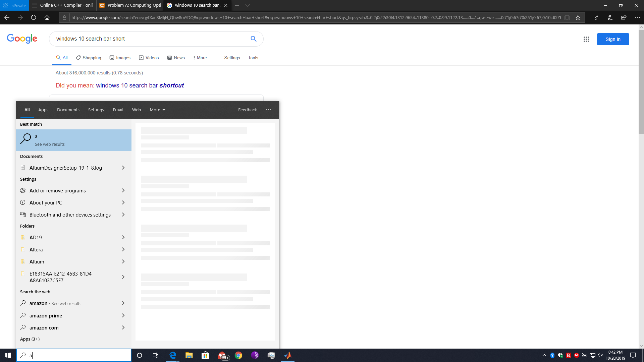Viewport: 644px width, 362px height.
Task: Expand the More filter dropdown in search panel
Action: click(x=157, y=110)
